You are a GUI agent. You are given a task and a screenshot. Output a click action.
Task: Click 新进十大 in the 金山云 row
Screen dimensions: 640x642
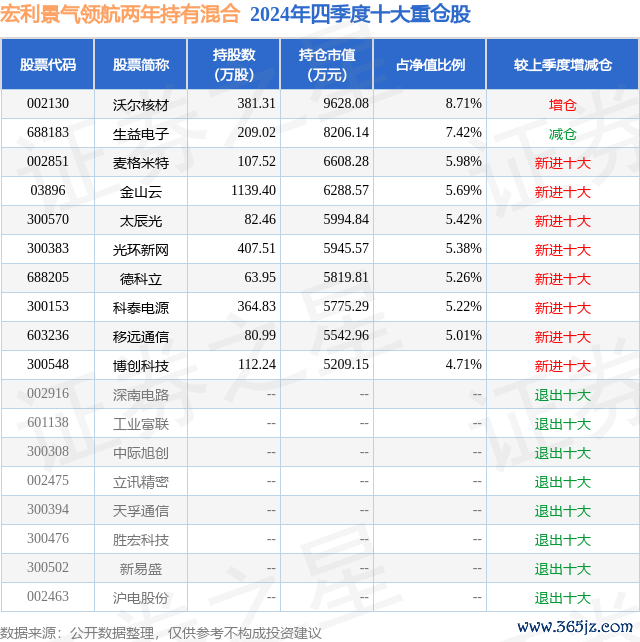click(x=563, y=192)
